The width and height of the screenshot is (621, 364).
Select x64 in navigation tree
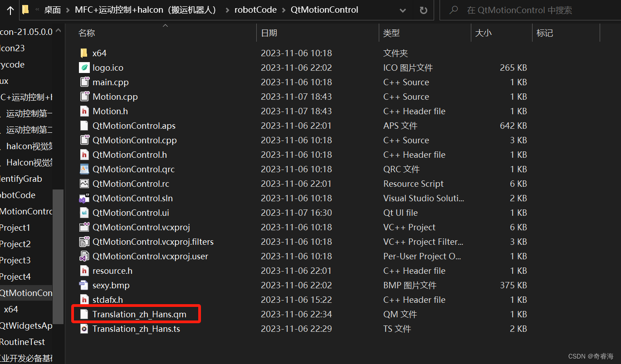point(11,309)
